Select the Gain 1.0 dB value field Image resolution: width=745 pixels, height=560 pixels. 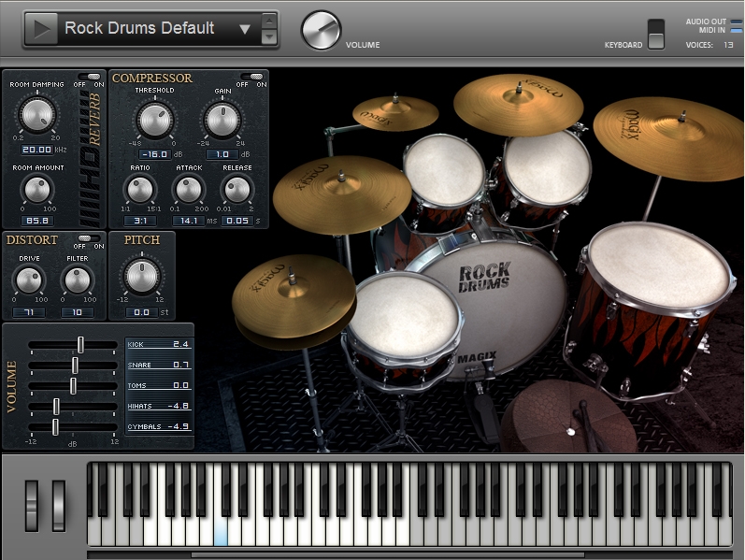coord(222,154)
